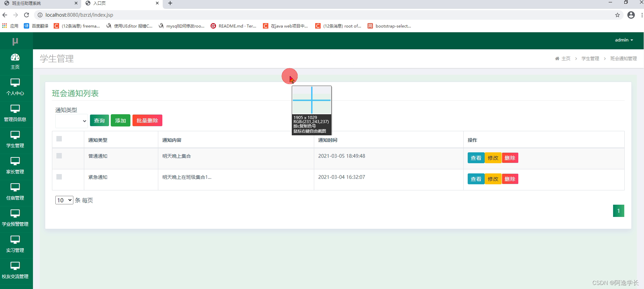Open 学生管理 sidebar icon
Viewport: 644px width, 289px height.
pos(15,135)
